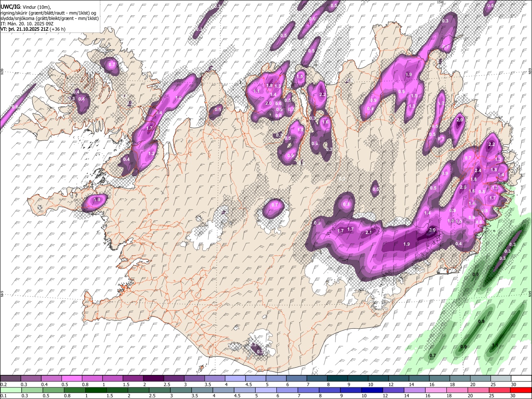Viewport: 532px width, 399px height.
Task: Select the white upper legend swatch at 30
Action: click(521, 378)
